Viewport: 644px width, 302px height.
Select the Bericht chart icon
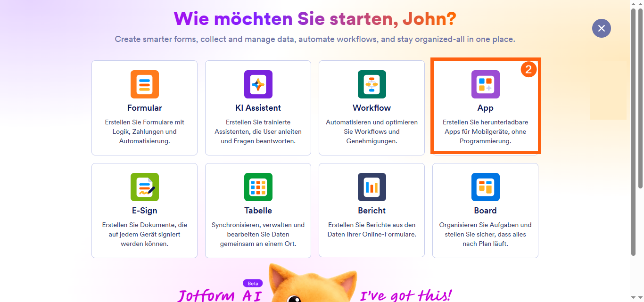(x=372, y=187)
